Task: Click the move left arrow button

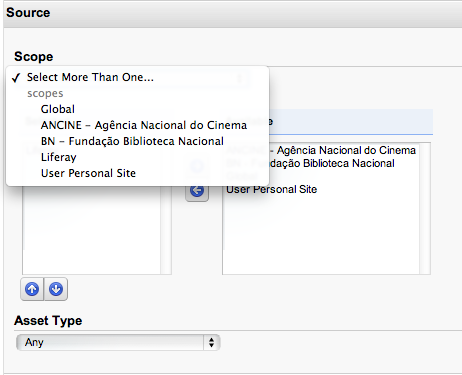Action: click(197, 191)
